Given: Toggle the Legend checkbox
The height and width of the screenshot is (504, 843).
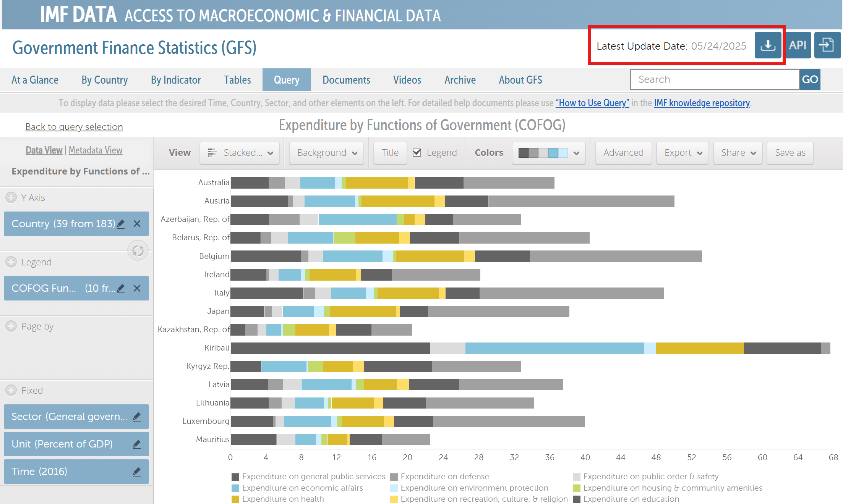Looking at the screenshot, I should (x=417, y=153).
